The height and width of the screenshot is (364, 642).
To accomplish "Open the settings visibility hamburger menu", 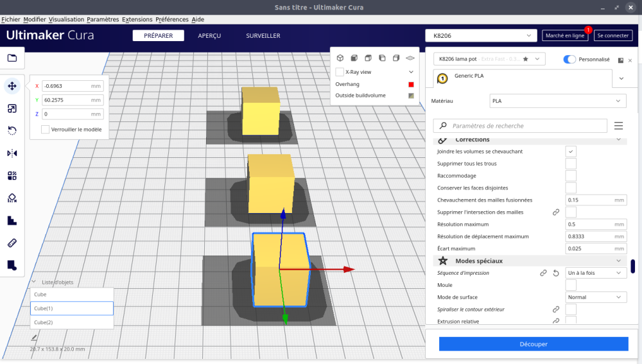I will pyautogui.click(x=619, y=126).
